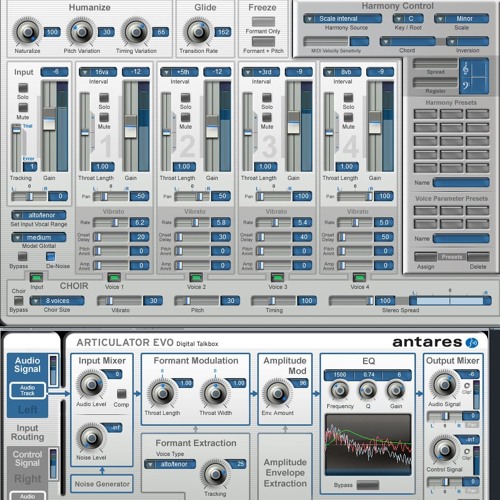Toggle the De-Noise button
The height and width of the screenshot is (500, 500).
(50, 256)
